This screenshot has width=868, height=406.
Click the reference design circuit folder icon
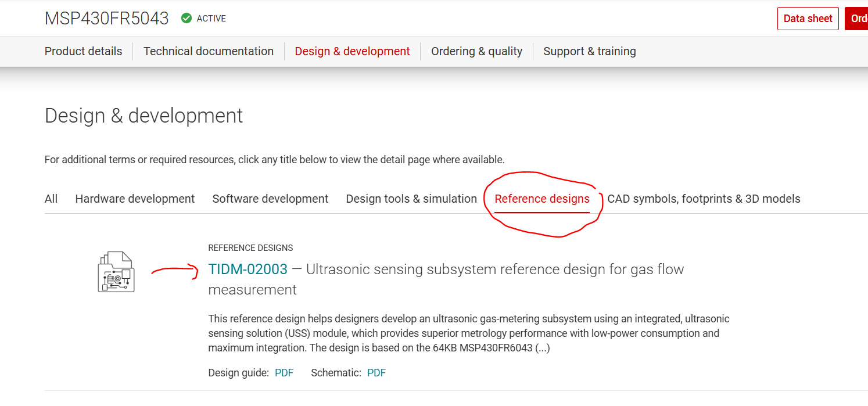tap(116, 272)
